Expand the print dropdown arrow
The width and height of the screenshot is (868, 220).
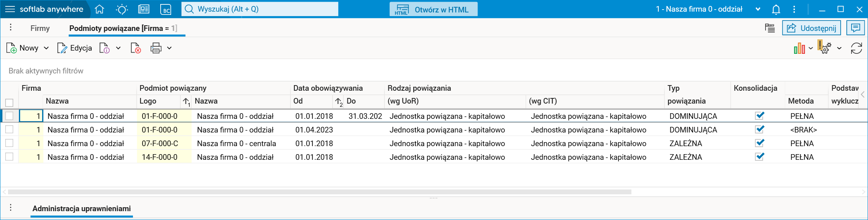[169, 48]
